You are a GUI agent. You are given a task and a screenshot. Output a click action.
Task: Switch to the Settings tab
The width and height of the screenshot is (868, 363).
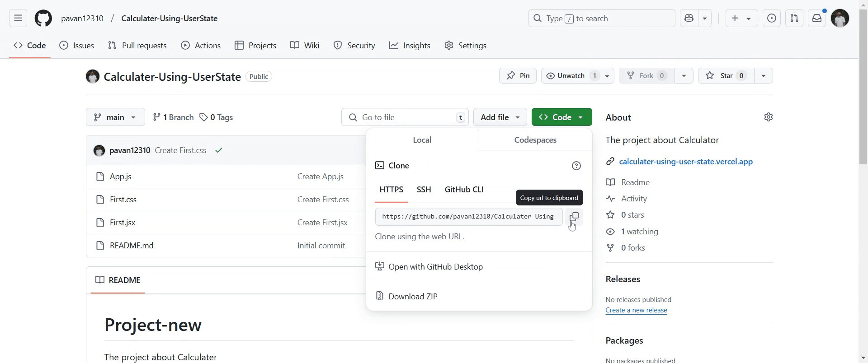point(466,46)
